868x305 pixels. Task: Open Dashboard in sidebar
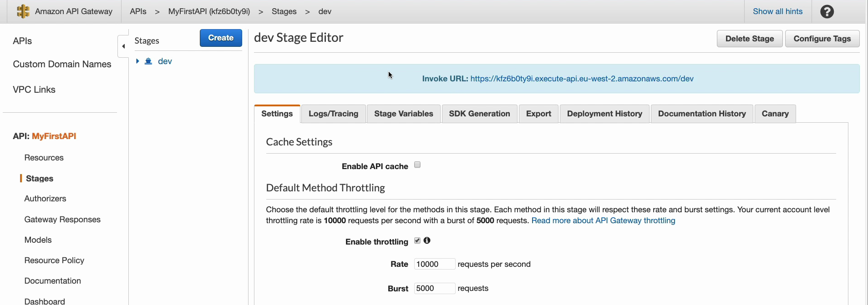tap(45, 301)
